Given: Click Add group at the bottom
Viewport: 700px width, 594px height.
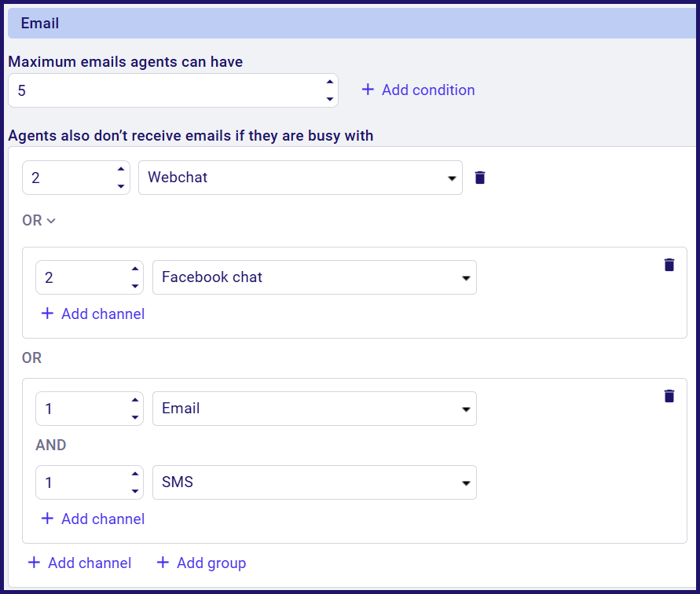Looking at the screenshot, I should coord(201,563).
